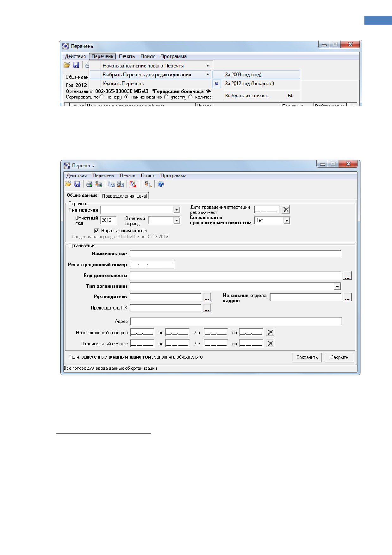Screen dimensions: 392x555
Task: Open help with the blue question mark icon
Action: click(161, 184)
